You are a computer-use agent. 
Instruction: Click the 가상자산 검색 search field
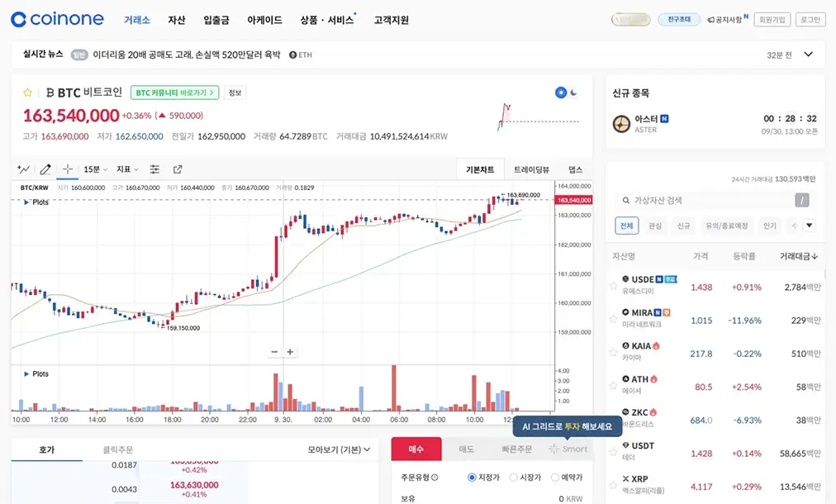coord(715,201)
